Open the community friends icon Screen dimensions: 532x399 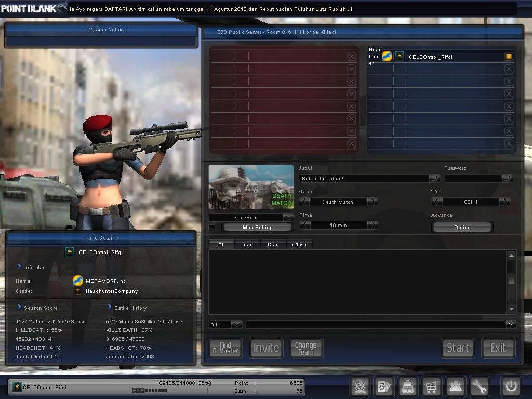coord(455,386)
